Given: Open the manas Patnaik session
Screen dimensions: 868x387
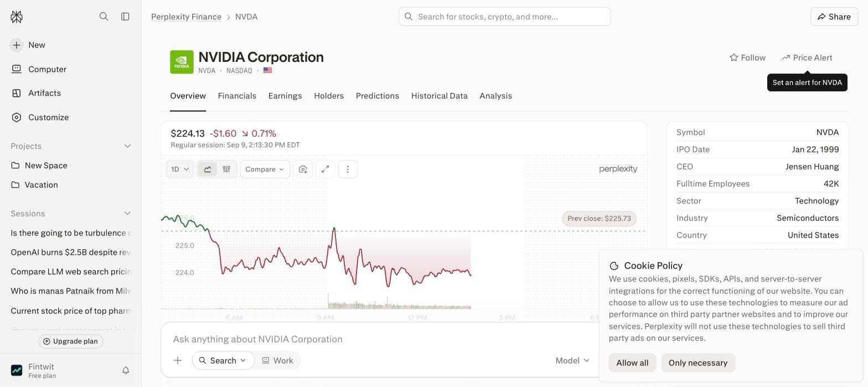Looking at the screenshot, I should click(x=70, y=291).
